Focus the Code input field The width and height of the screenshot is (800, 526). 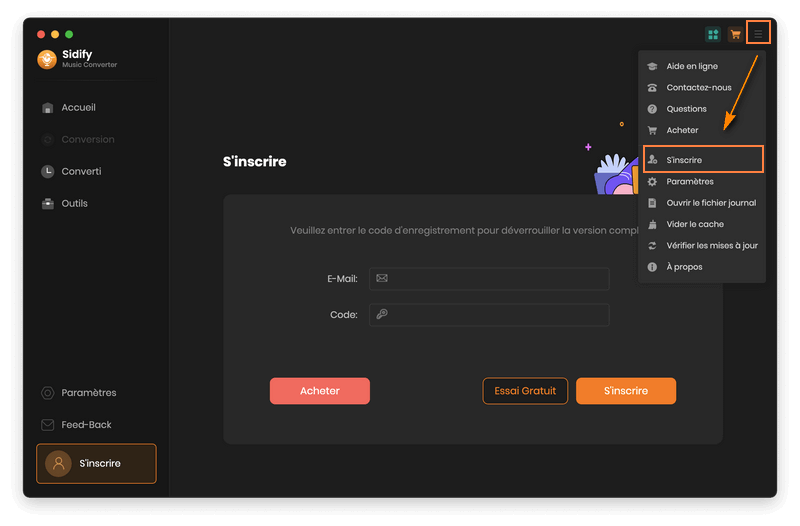(x=489, y=315)
